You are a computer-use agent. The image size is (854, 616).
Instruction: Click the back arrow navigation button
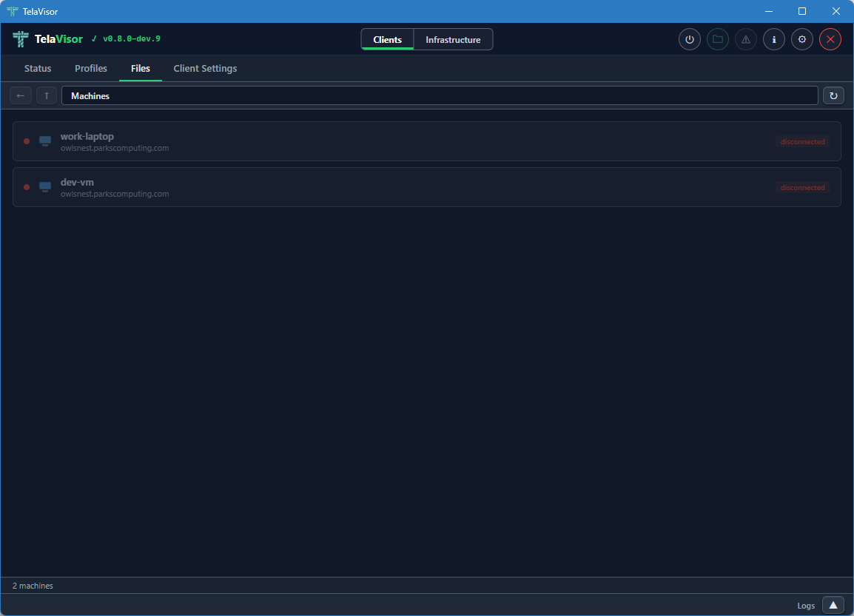(21, 95)
